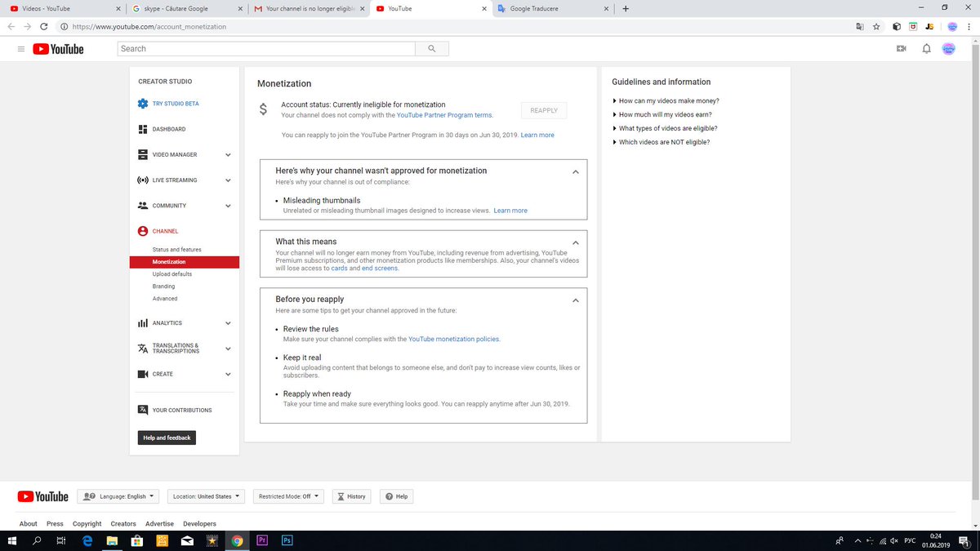This screenshot has width=980, height=551.
Task: Expand the Video Manager section
Action: pos(228,155)
